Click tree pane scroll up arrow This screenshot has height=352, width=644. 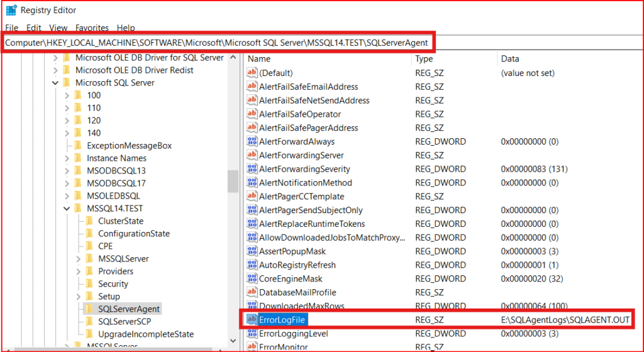click(233, 58)
